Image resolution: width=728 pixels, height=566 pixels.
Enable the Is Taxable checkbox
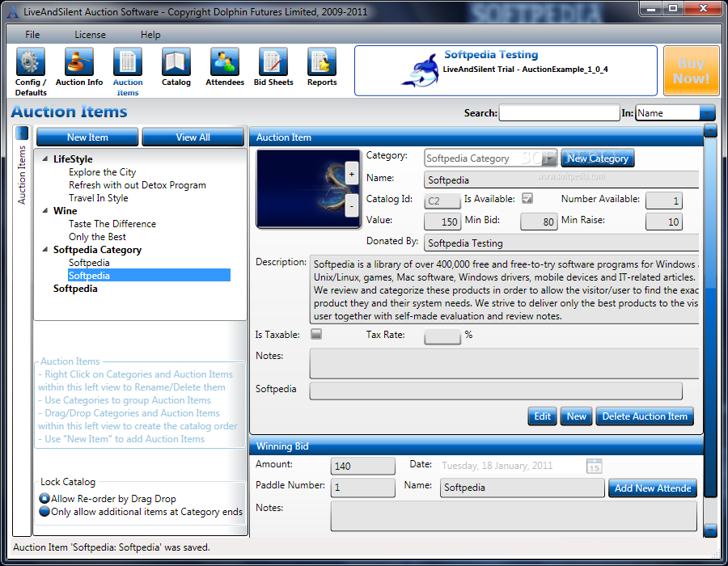pyautogui.click(x=316, y=334)
